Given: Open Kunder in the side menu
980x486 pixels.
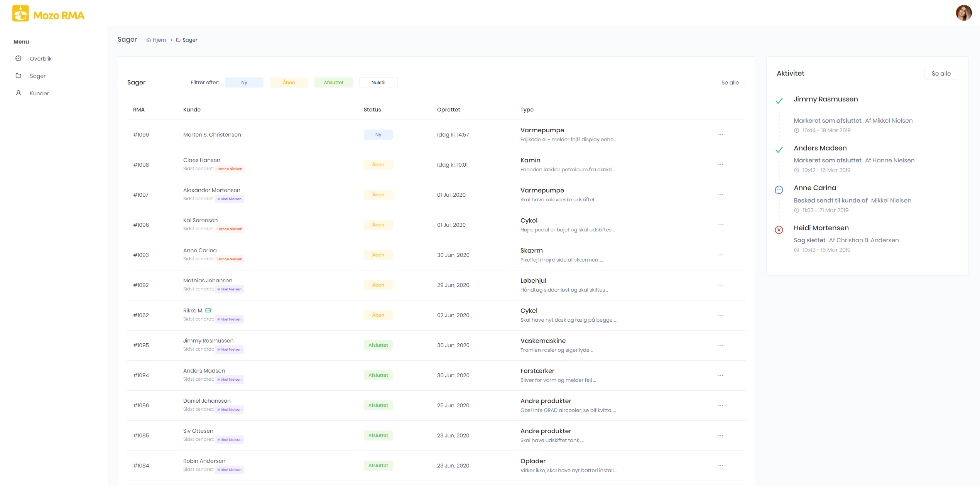Looking at the screenshot, I should [39, 93].
